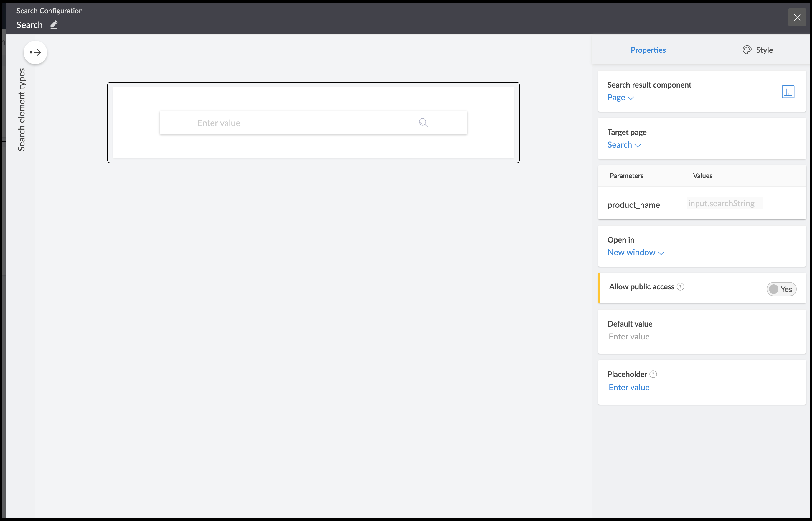The image size is (812, 521).
Task: Select the product_name parameter cell
Action: 633,205
